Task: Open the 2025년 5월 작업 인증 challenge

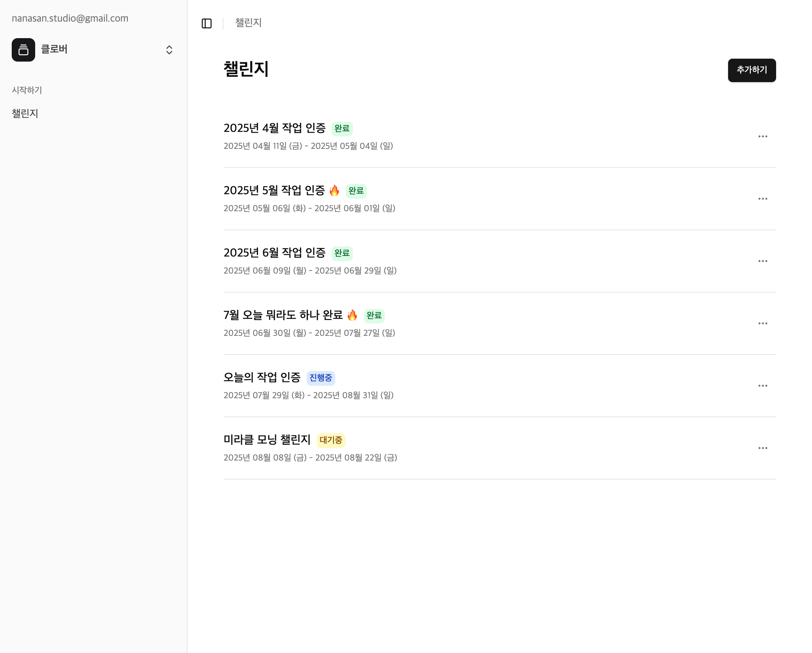Action: (274, 190)
